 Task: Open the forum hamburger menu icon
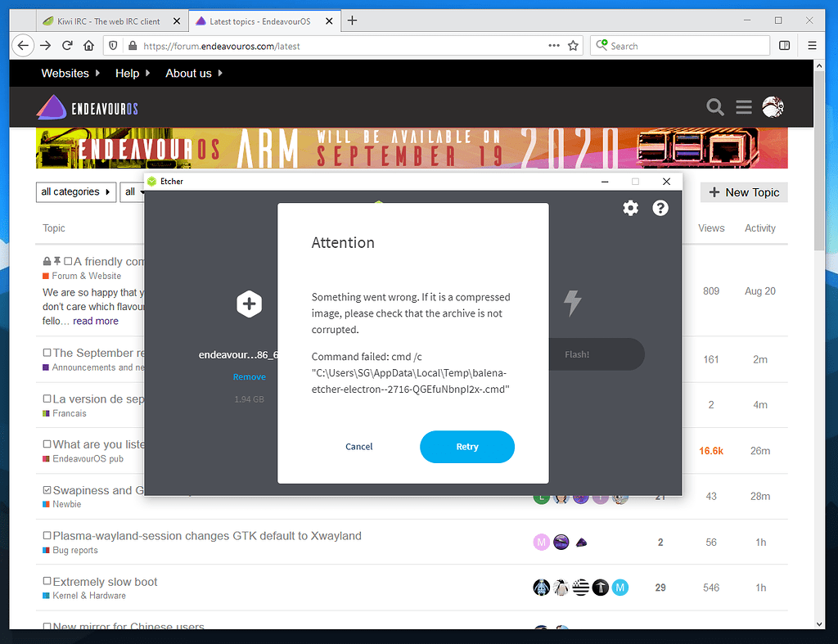click(744, 107)
